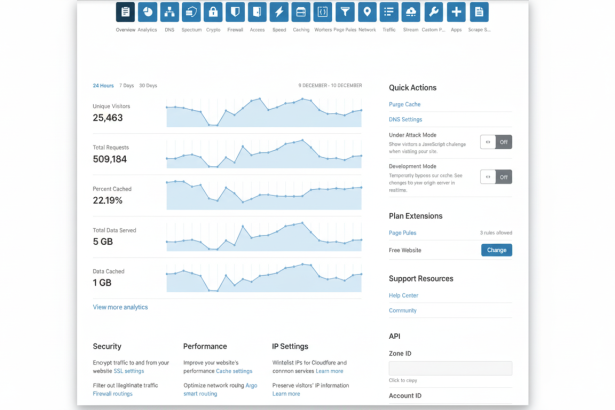Click the Unique Visitors chart
615x410 pixels.
click(264, 113)
